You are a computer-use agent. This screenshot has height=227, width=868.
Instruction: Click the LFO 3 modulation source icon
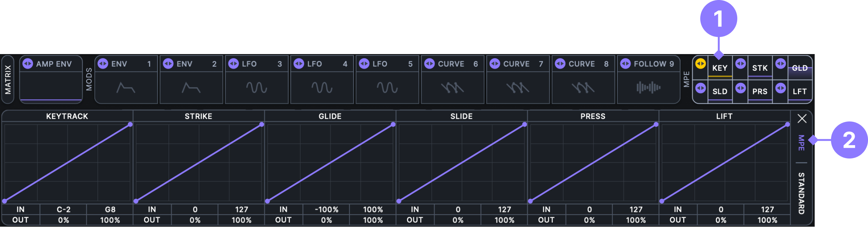(233, 64)
